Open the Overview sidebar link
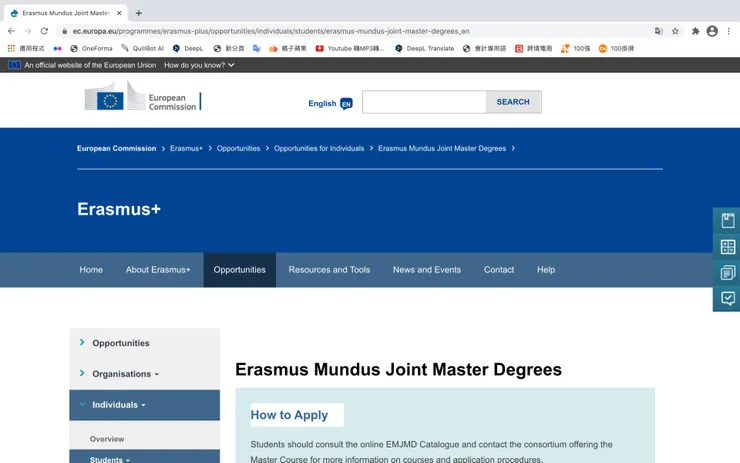This screenshot has height=463, width=740. click(x=107, y=439)
